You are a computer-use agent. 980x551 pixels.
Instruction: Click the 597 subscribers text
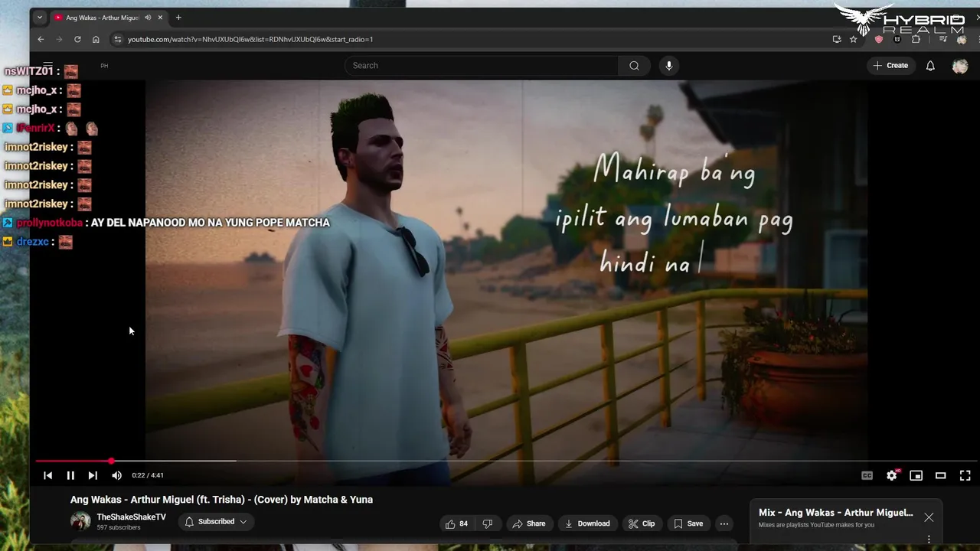(119, 528)
